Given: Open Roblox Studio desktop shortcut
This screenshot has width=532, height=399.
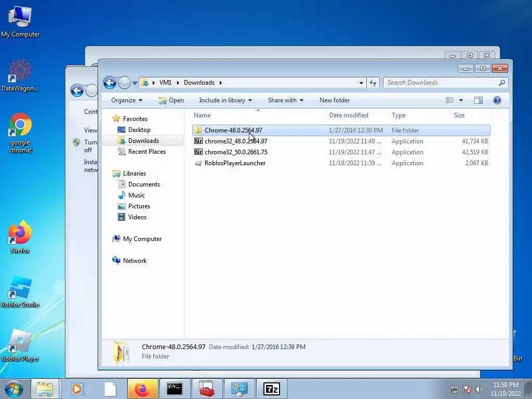Looking at the screenshot, I should pyautogui.click(x=20, y=292).
